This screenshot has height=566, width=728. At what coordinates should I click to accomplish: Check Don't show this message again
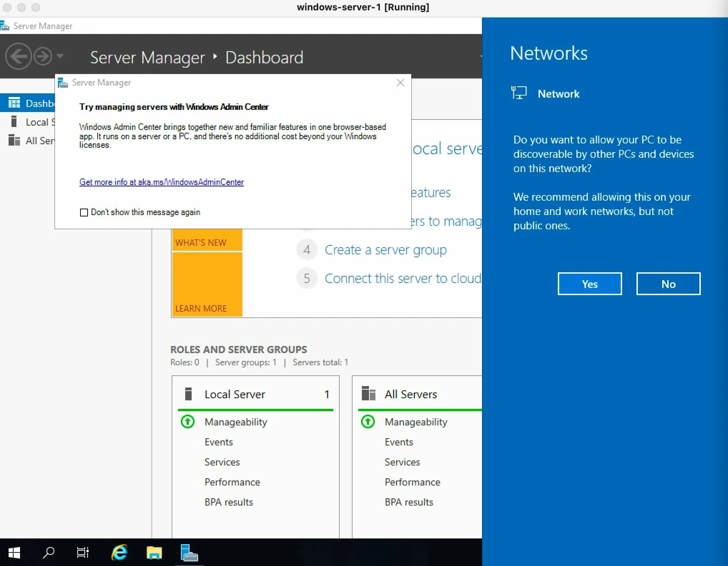click(84, 213)
